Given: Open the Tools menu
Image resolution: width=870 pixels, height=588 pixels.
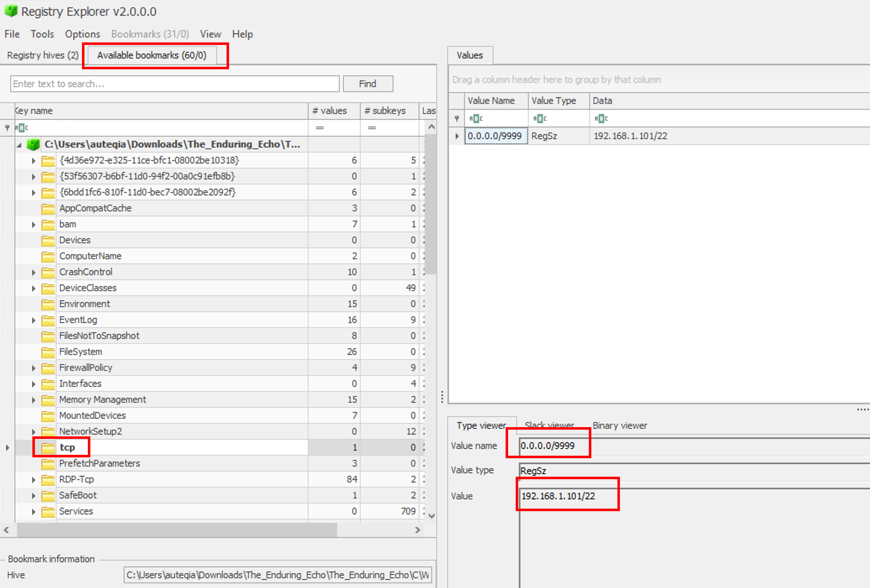Looking at the screenshot, I should 42,34.
